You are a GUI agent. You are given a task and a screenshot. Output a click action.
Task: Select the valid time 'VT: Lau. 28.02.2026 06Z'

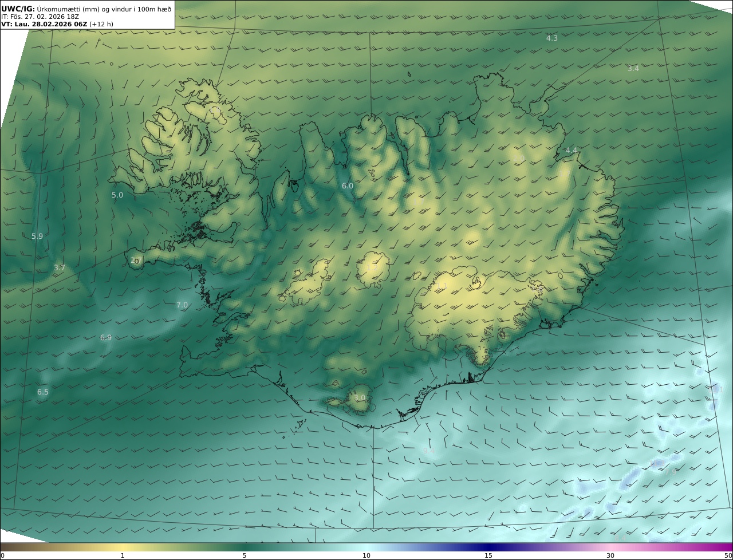coord(44,24)
